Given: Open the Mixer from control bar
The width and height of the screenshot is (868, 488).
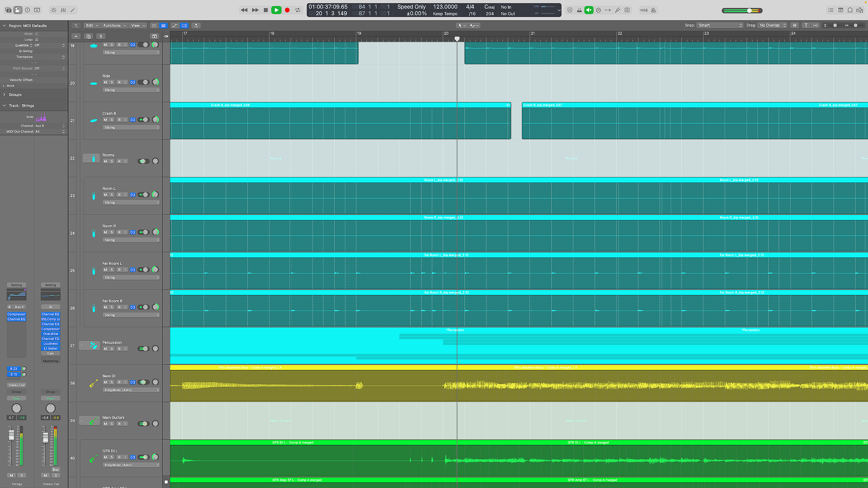Looking at the screenshot, I should tap(63, 10).
